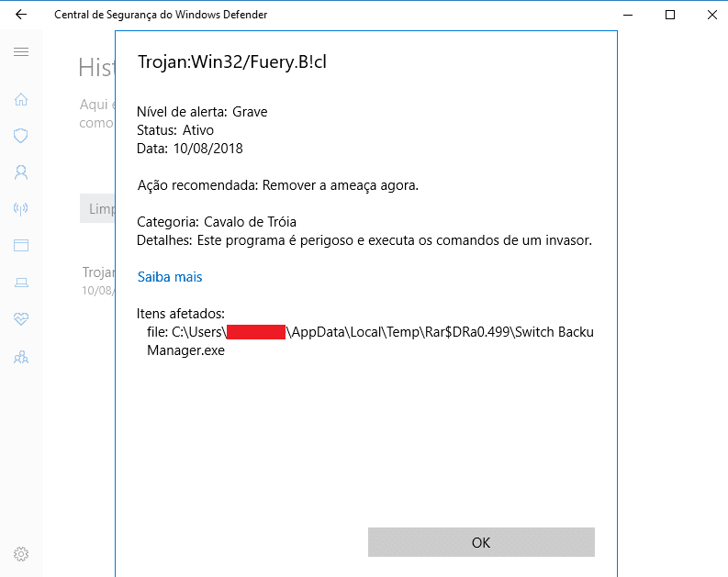The height and width of the screenshot is (577, 728).
Task: Minimize the Windows Defender window
Action: click(x=628, y=15)
